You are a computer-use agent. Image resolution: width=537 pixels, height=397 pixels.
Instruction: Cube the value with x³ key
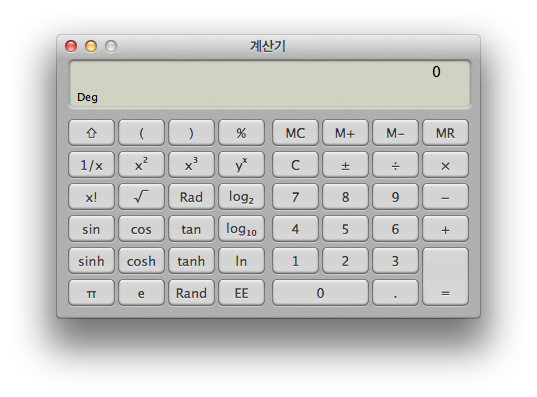point(191,165)
